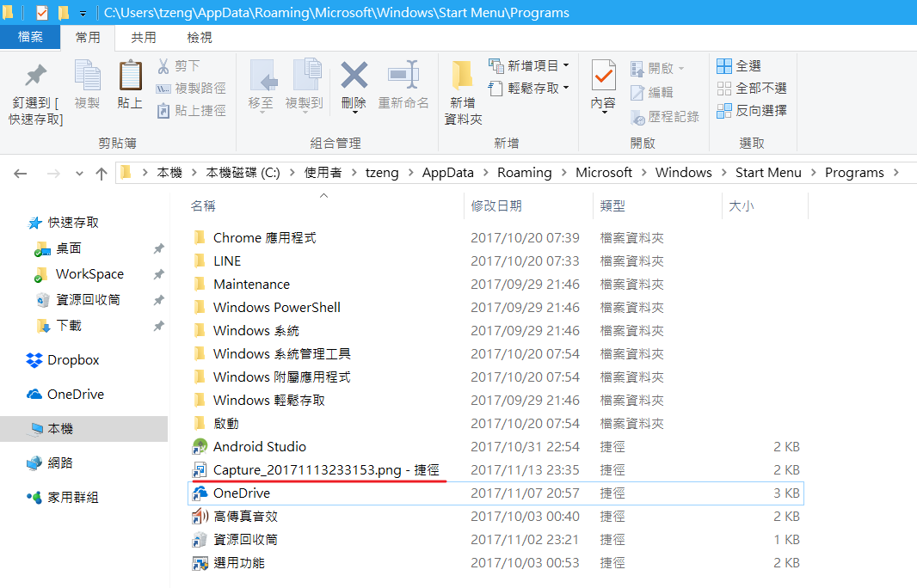Click the 貼上 clipboard icon
The image size is (917, 588).
[x=130, y=77]
